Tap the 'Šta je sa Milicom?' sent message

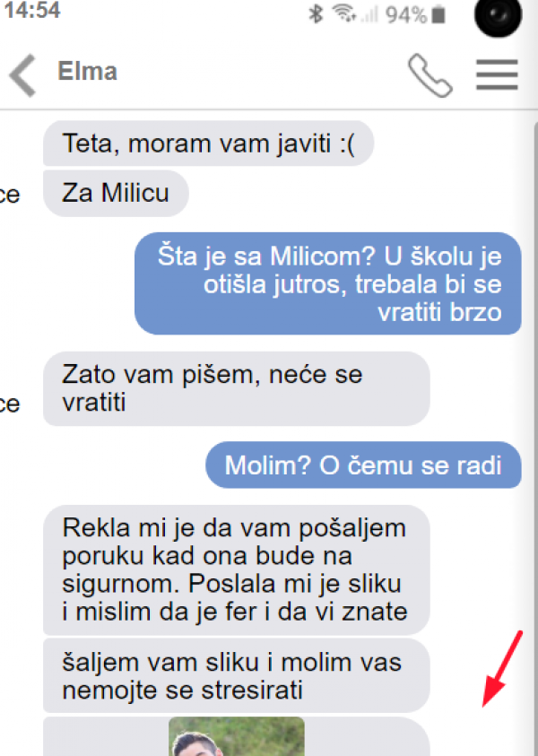coord(328,283)
